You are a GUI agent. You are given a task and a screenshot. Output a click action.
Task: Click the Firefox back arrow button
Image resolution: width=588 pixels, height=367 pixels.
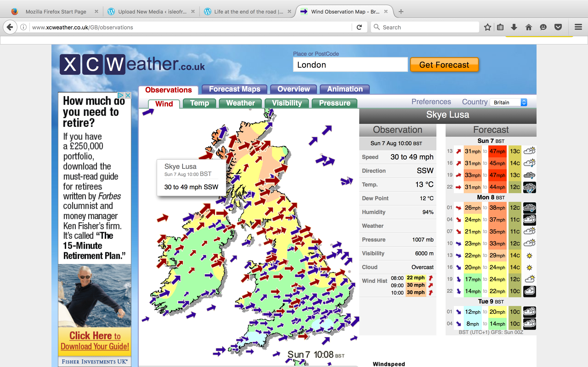[x=10, y=27]
